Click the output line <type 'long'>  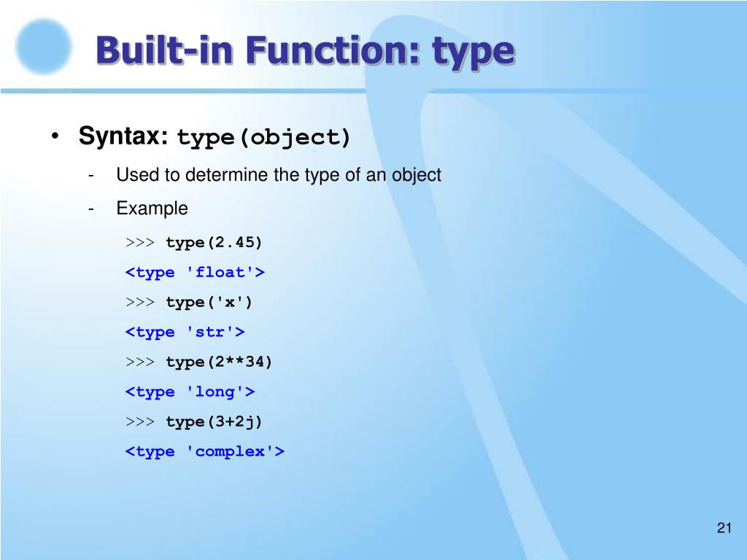coord(190,392)
